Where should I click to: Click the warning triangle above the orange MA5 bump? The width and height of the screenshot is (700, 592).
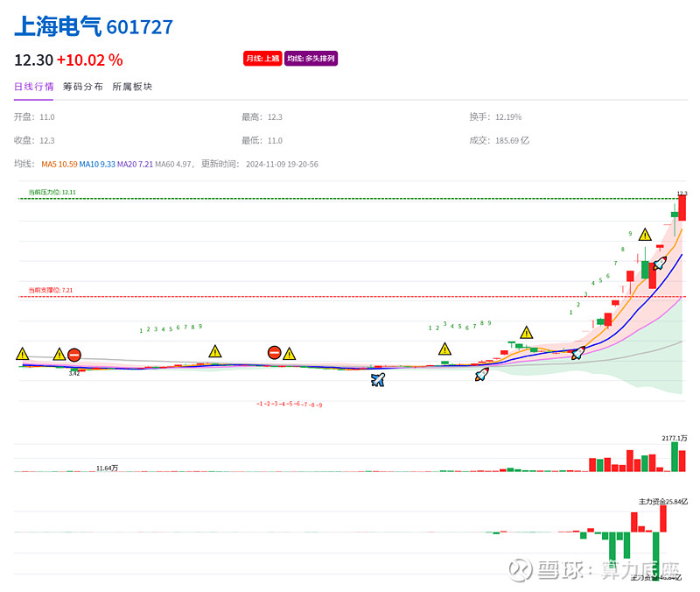pos(527,333)
